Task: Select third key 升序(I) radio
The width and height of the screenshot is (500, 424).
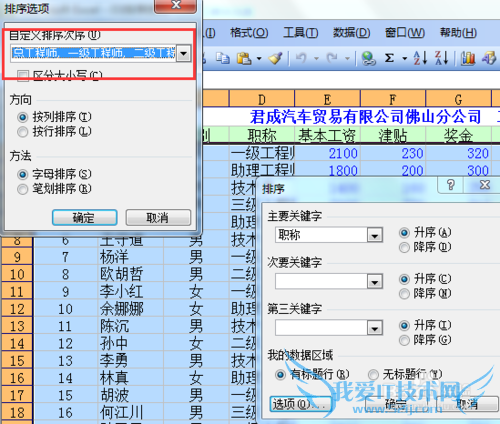Action: (x=404, y=325)
